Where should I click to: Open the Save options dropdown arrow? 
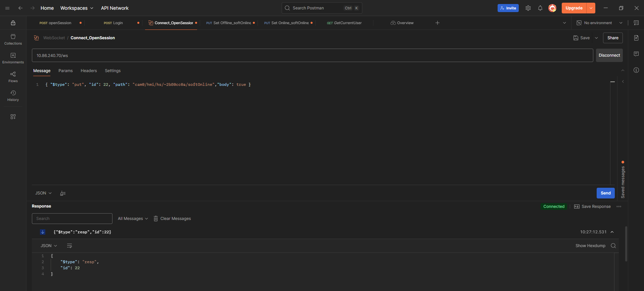click(x=596, y=38)
